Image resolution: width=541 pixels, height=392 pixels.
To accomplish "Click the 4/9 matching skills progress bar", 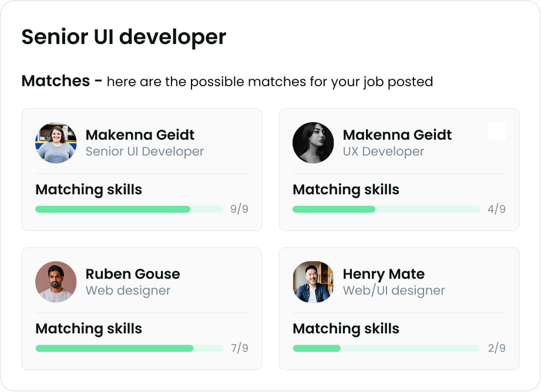I will click(387, 209).
